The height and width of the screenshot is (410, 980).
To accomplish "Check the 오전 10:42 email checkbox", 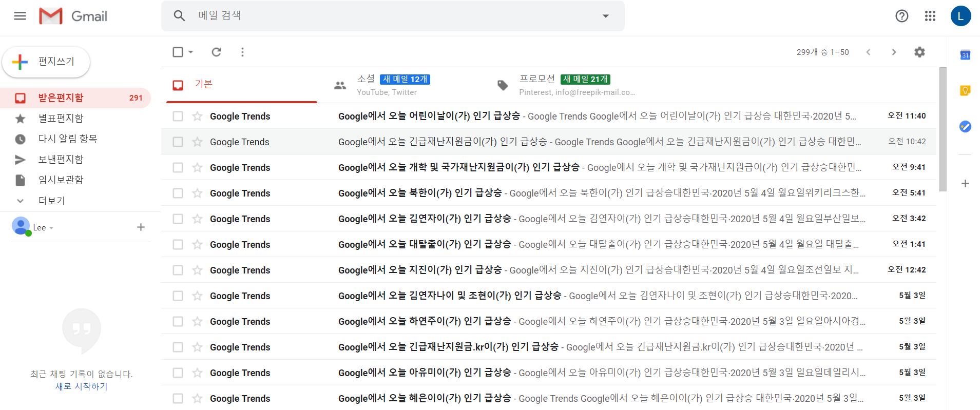I will coord(178,142).
